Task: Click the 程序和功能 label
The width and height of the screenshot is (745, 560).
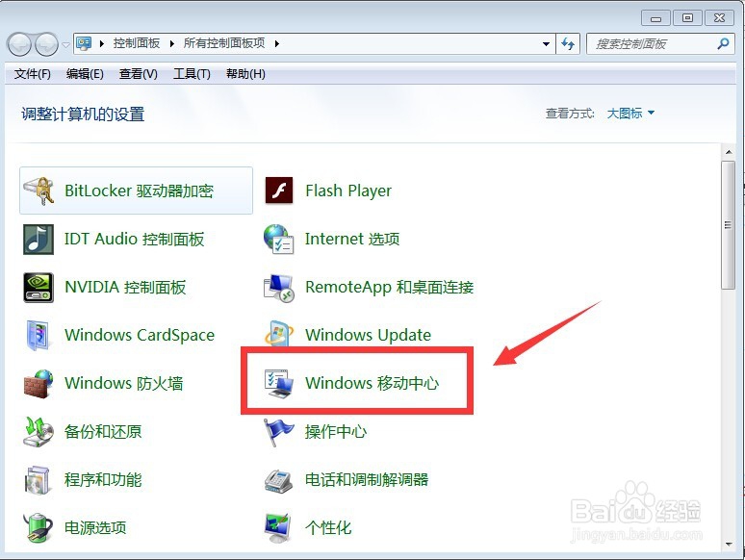Action: point(103,480)
